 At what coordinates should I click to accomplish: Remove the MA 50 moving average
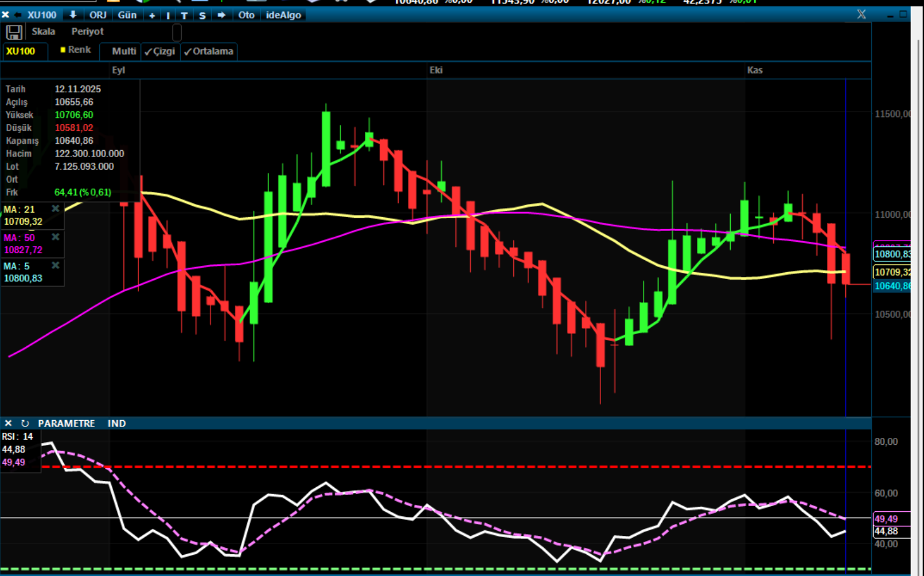[56, 237]
